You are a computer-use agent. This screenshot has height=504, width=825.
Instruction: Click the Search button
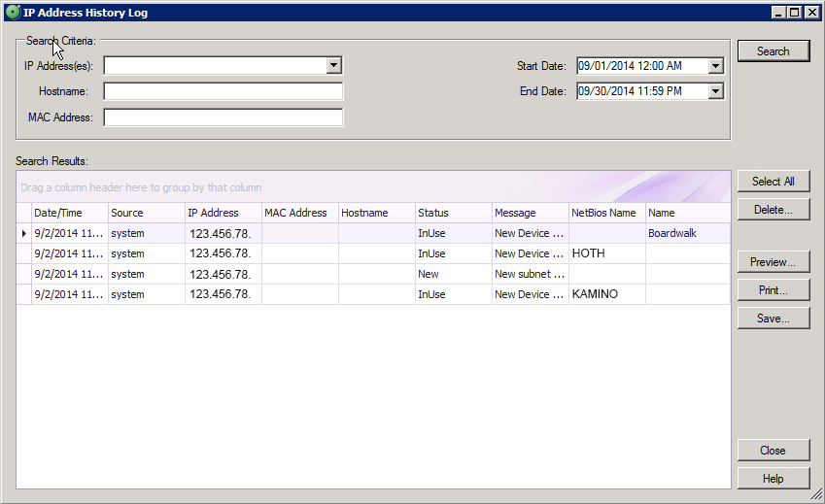coord(773,50)
